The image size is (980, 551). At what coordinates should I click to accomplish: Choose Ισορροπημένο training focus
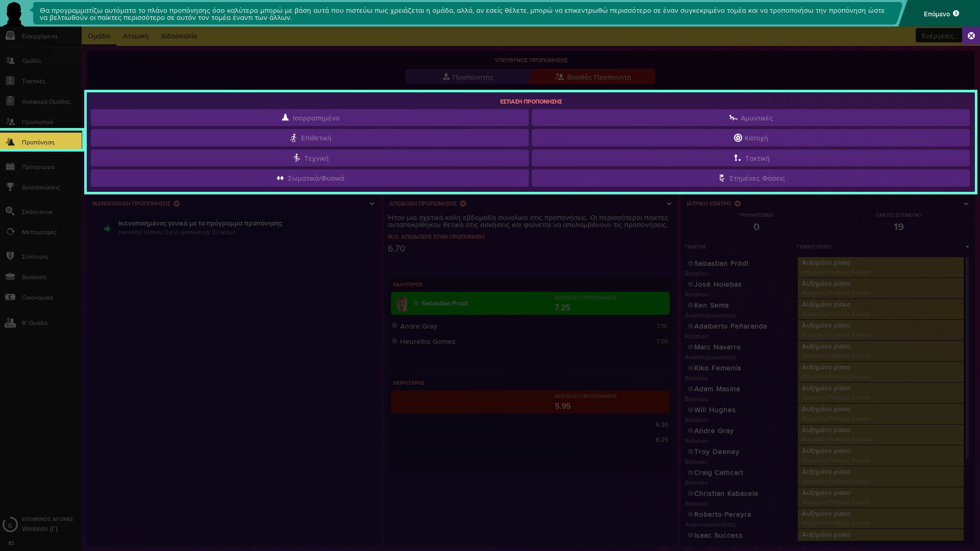point(310,118)
